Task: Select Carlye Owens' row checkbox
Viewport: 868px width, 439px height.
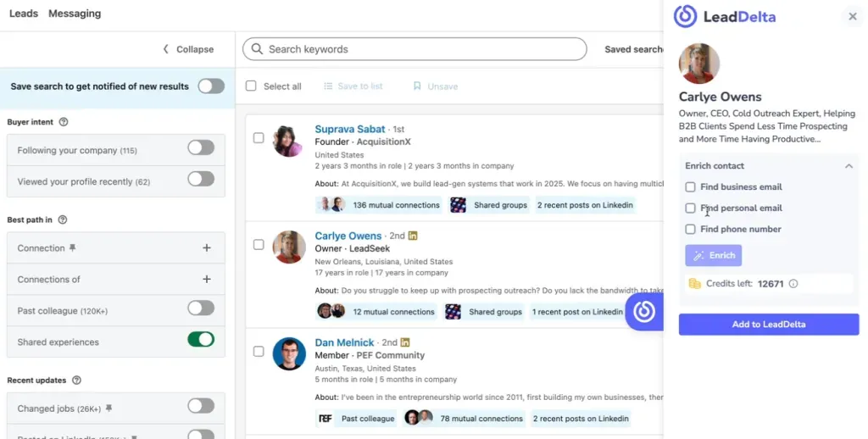Action: (x=259, y=245)
